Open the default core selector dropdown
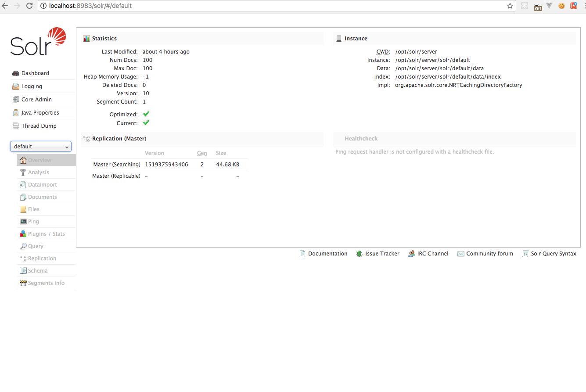 tap(41, 147)
